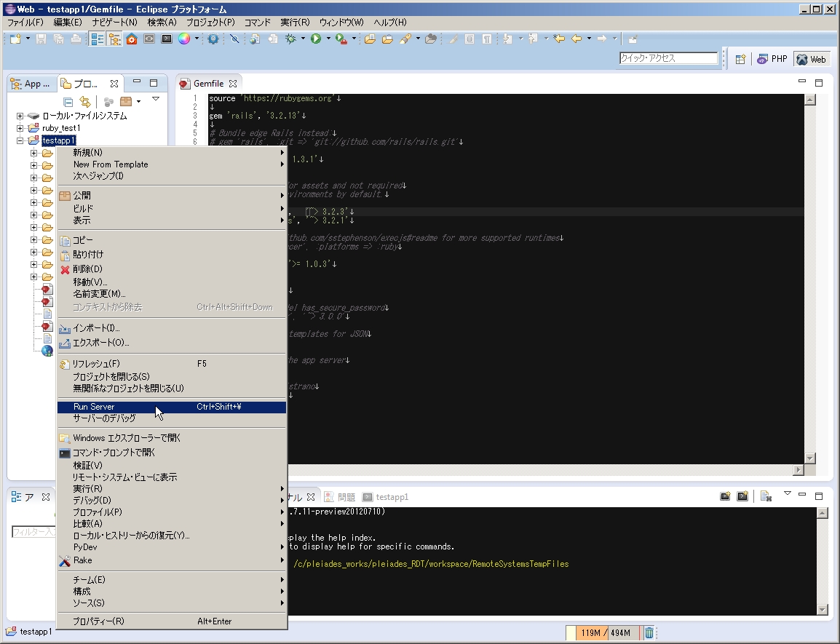The height and width of the screenshot is (644, 840).
Task: Click the search flashlight toolbar icon
Action: pos(405,39)
